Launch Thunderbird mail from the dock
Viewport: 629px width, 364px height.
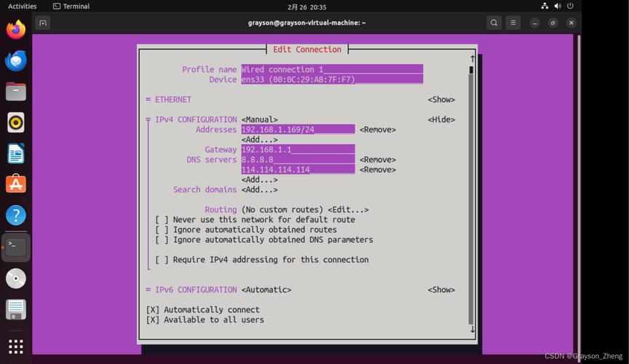15,61
